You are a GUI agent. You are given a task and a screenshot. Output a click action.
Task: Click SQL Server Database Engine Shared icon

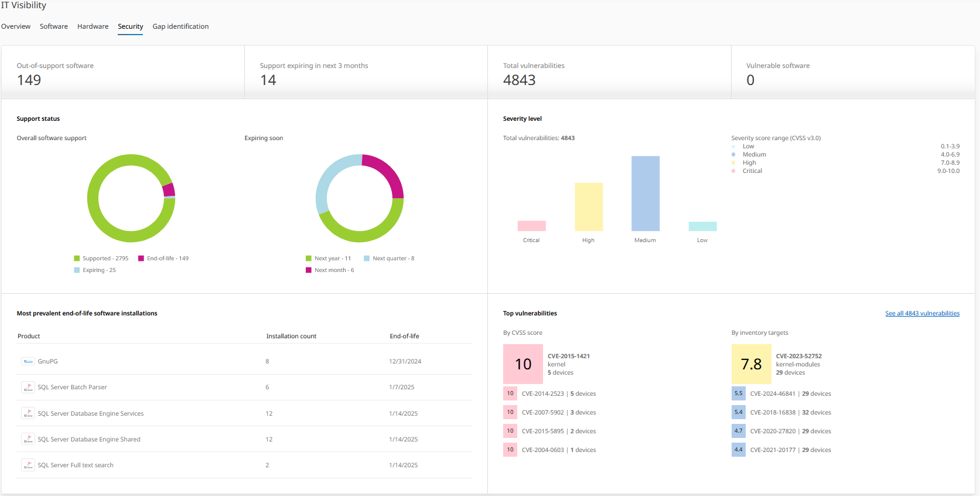tap(28, 439)
